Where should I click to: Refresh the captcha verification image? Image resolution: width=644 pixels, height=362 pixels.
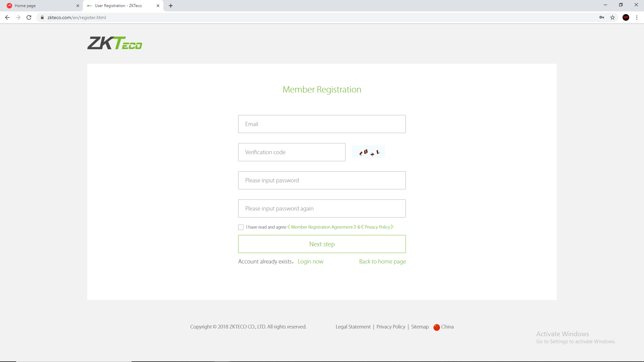pos(368,152)
